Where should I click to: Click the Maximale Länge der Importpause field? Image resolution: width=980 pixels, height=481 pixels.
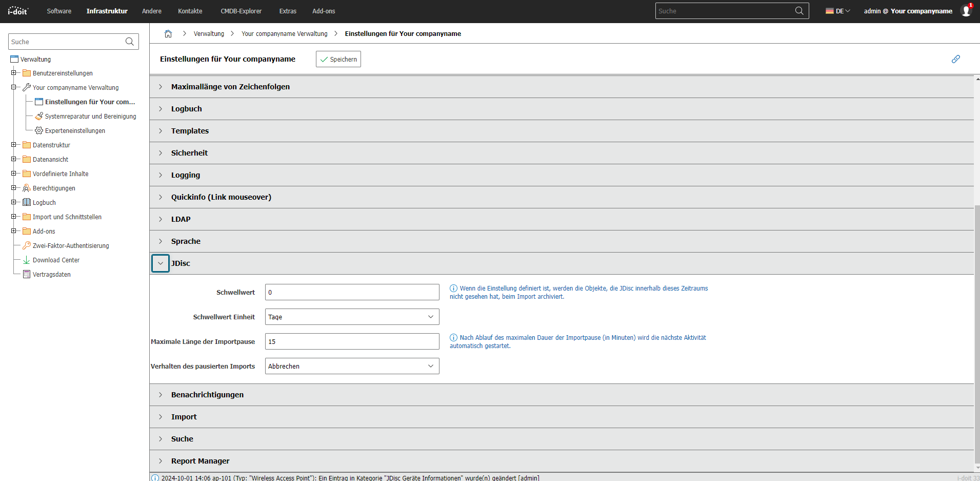[352, 341]
